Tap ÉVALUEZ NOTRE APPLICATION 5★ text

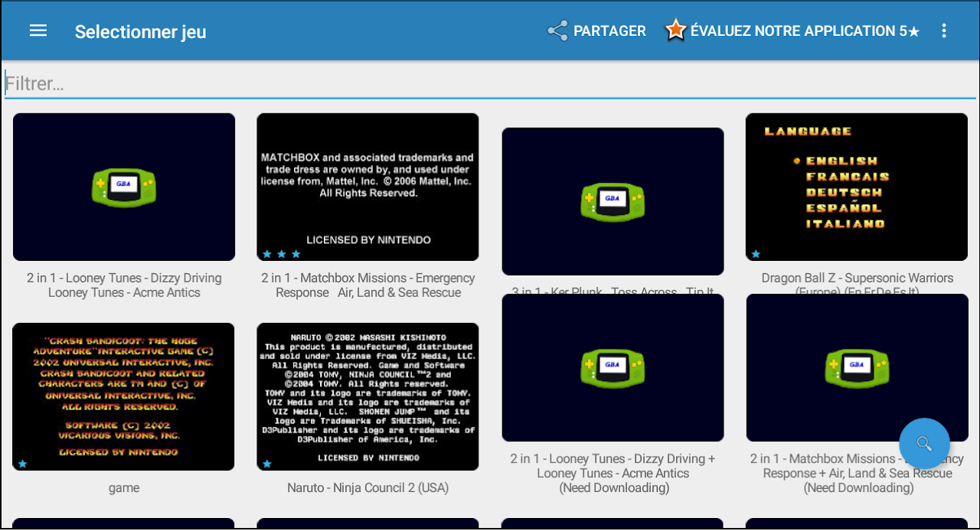point(805,31)
